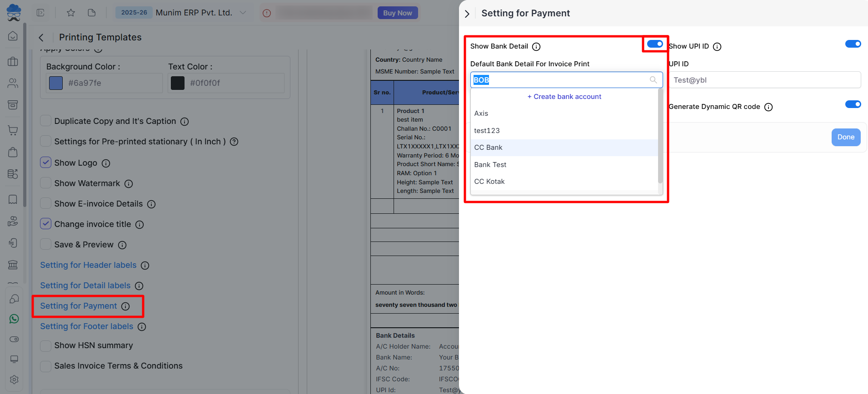This screenshot has width=868, height=394.
Task: Click the back arrow beside Printing Templates
Action: coord(41,38)
